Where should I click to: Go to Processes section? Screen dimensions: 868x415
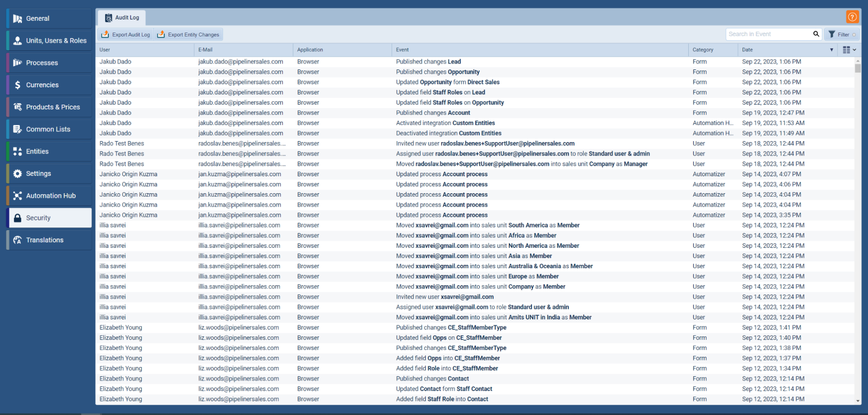pos(49,63)
